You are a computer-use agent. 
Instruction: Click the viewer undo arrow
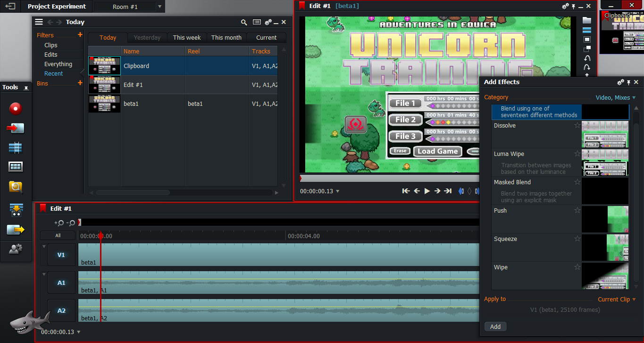point(587,58)
